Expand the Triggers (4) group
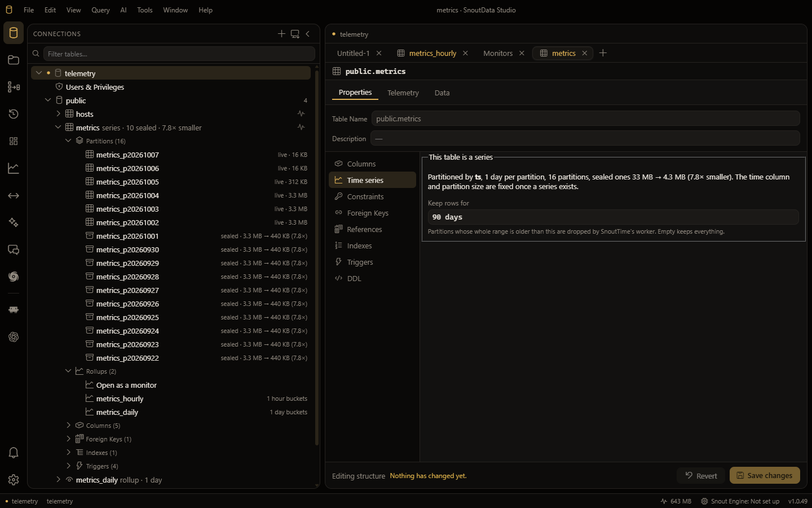Viewport: 812px width, 508px height. 68,466
